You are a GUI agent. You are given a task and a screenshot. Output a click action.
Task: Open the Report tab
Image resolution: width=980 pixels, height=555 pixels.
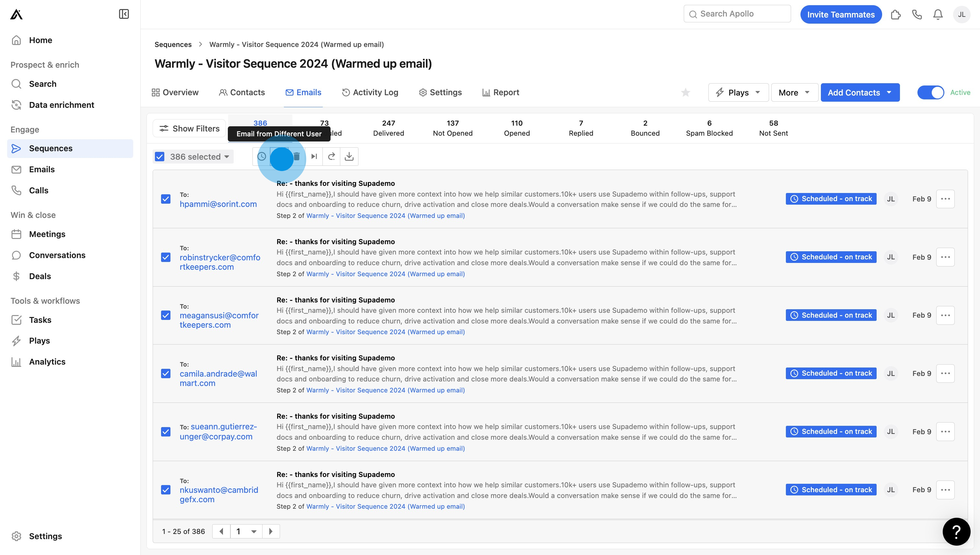[500, 93]
